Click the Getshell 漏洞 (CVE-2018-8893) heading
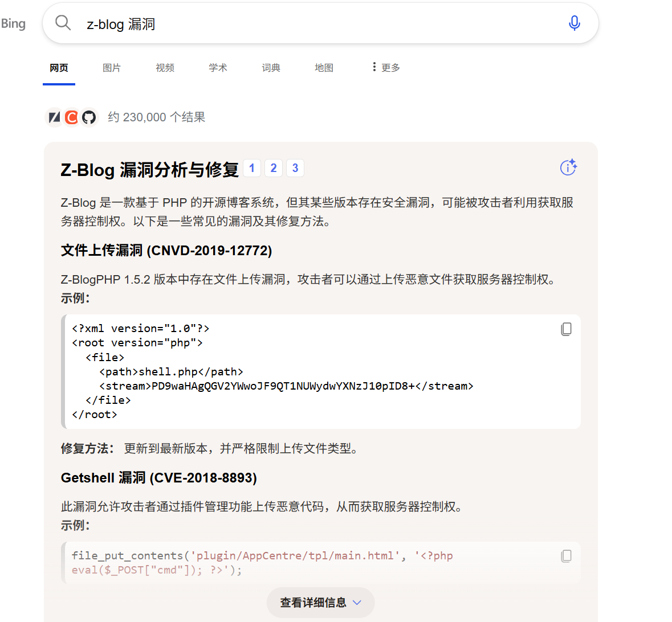Image resolution: width=672 pixels, height=622 pixels. tap(159, 478)
